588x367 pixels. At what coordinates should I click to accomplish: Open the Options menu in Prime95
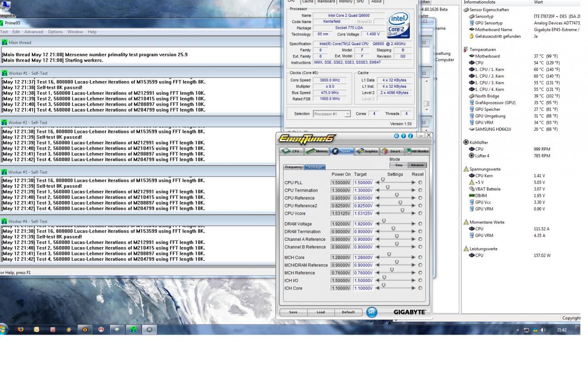[x=55, y=32]
